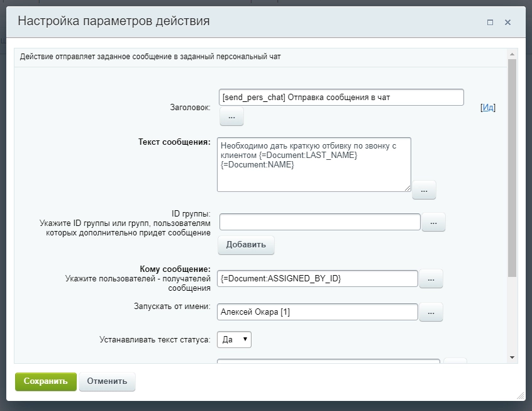Focus the empty ID группы input
Viewport: 532px width, 411px height.
click(319, 222)
